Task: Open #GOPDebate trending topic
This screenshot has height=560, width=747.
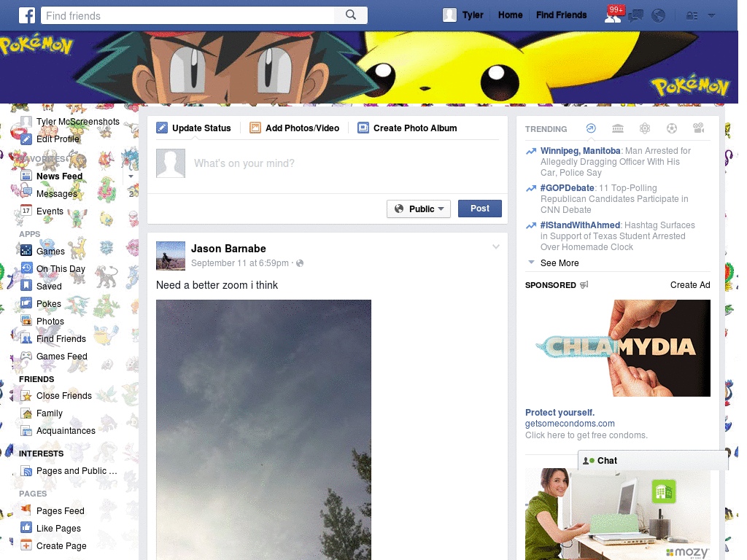Action: point(567,188)
